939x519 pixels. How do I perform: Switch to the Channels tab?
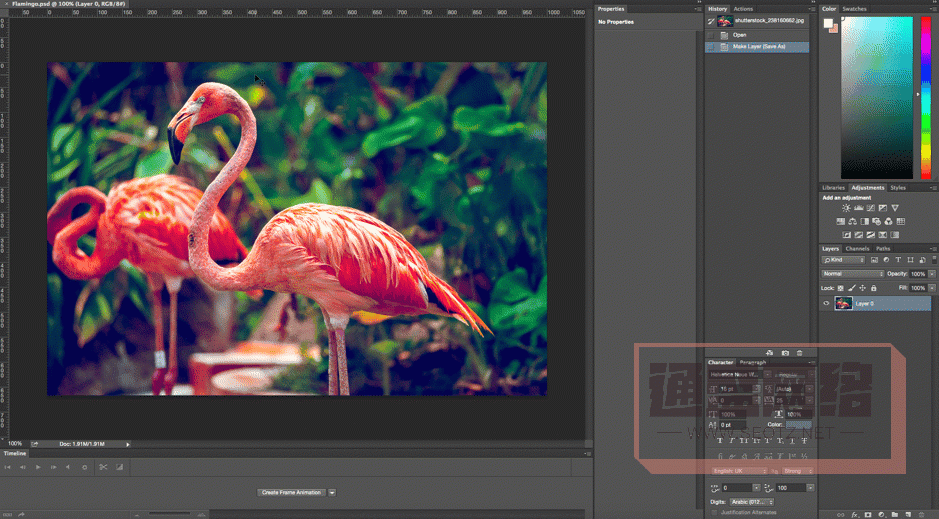(x=857, y=248)
